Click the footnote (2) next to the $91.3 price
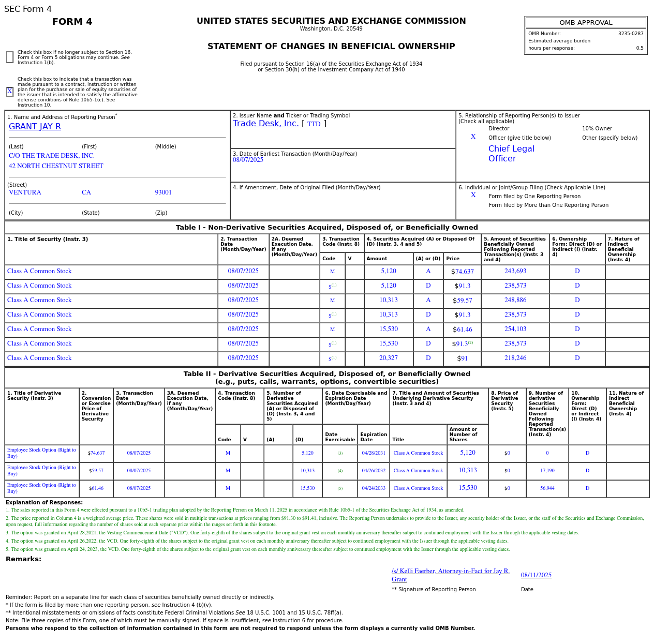Viewport: 654px width, 644px height. click(x=470, y=342)
